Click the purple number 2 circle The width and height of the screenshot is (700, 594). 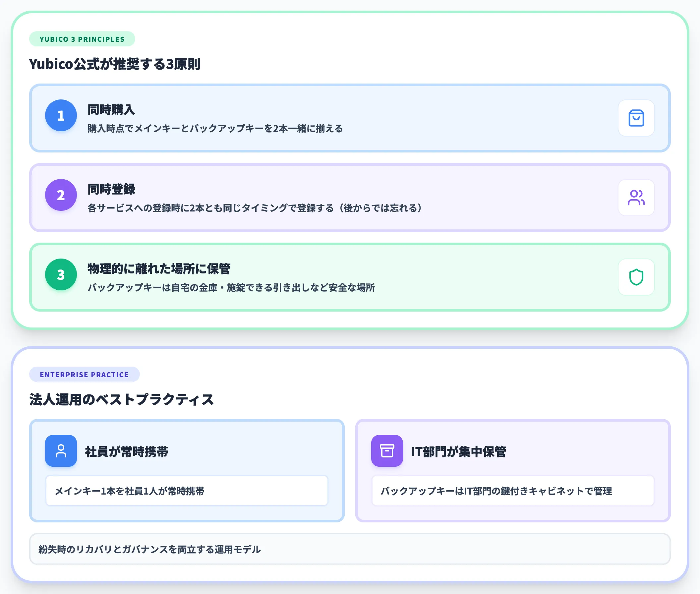(x=61, y=195)
